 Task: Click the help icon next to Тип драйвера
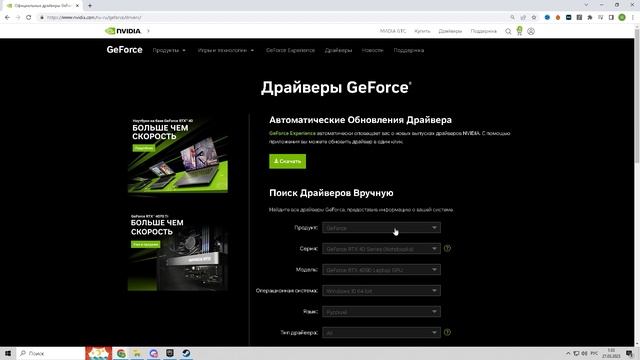[447, 332]
